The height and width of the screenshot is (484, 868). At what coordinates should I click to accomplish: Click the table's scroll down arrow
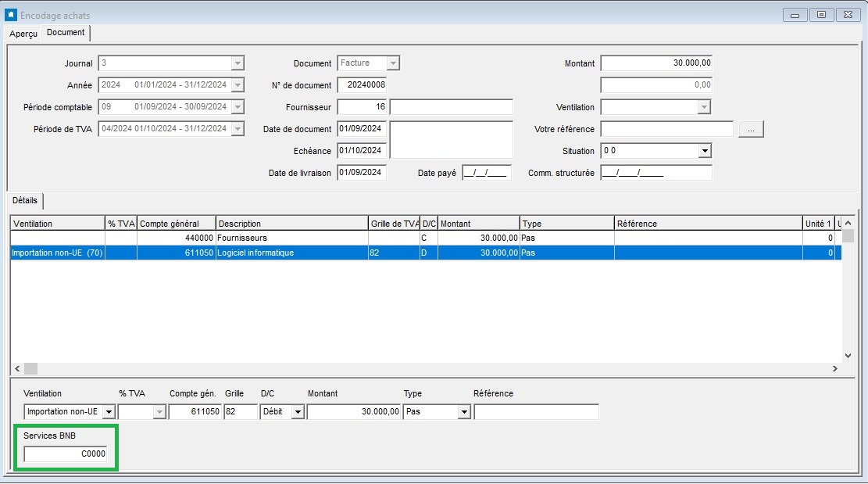848,356
